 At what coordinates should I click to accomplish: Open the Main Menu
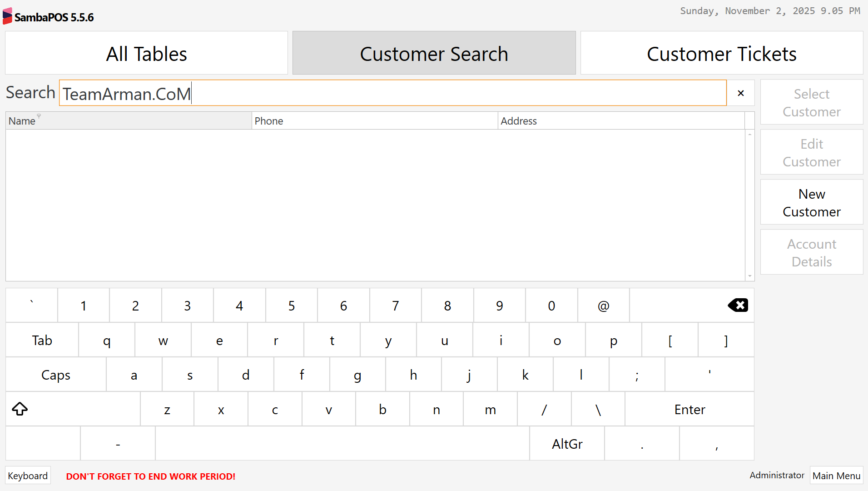point(836,476)
